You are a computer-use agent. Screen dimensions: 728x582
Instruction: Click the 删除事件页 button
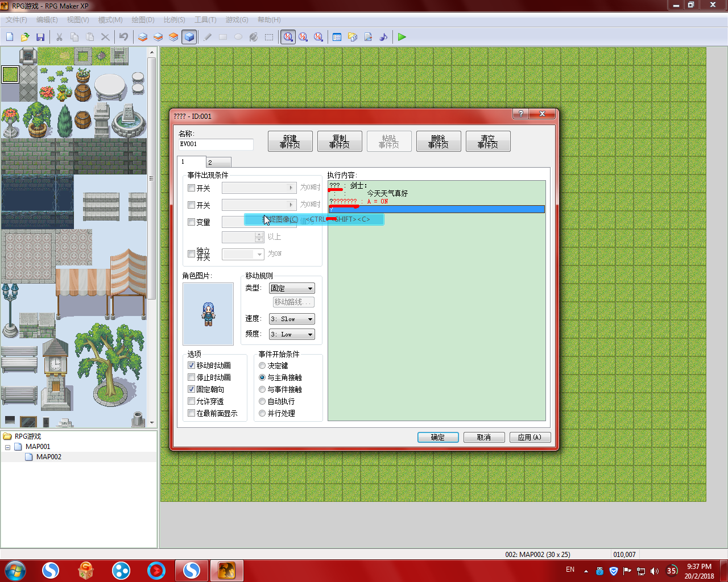(439, 142)
